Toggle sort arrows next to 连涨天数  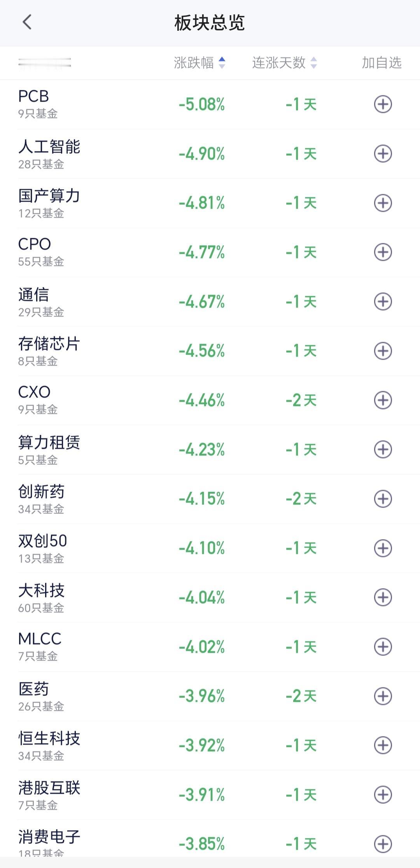[x=313, y=63]
